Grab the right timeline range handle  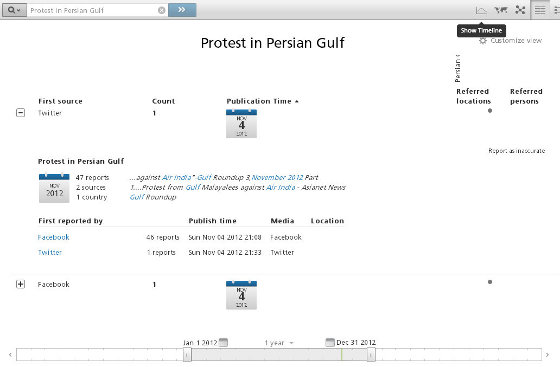[x=371, y=355]
